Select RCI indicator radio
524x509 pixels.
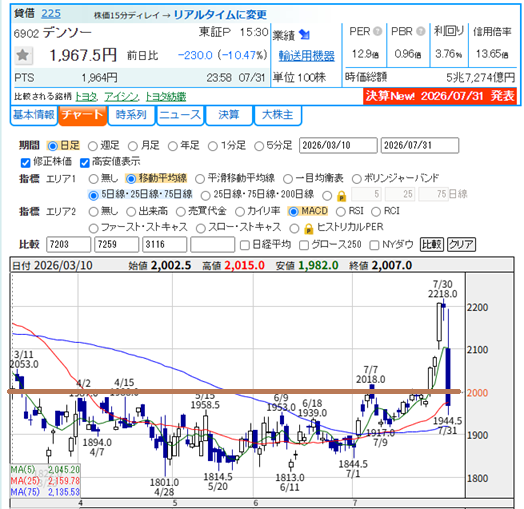click(x=376, y=212)
